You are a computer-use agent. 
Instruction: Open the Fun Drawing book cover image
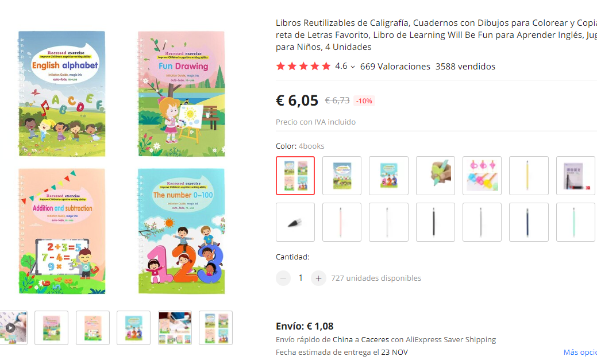[x=181, y=94]
